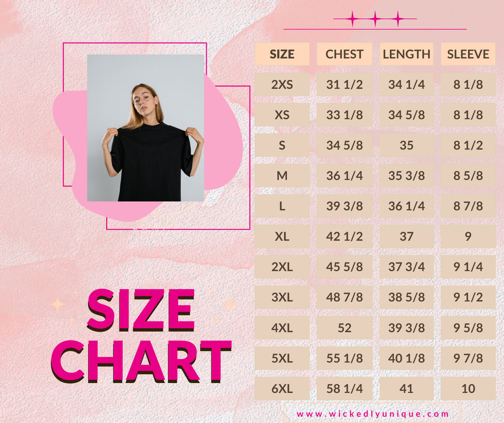Click the 6XL size cell
This screenshot has width=504, height=423.
[x=282, y=389]
